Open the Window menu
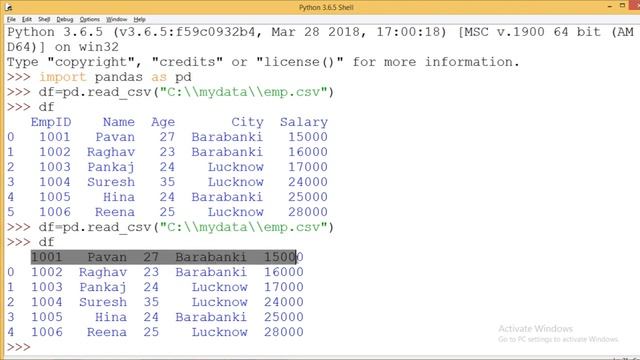This screenshot has height=360, width=640. click(116, 19)
